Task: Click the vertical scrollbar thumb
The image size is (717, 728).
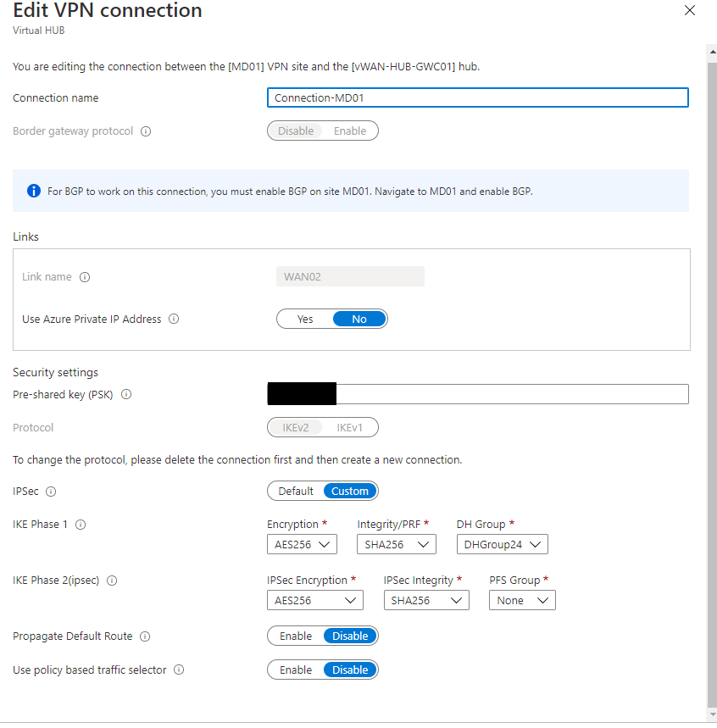Action: click(x=712, y=384)
